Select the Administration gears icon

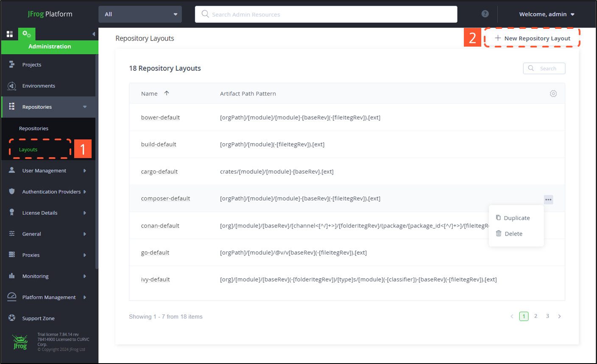pyautogui.click(x=26, y=34)
